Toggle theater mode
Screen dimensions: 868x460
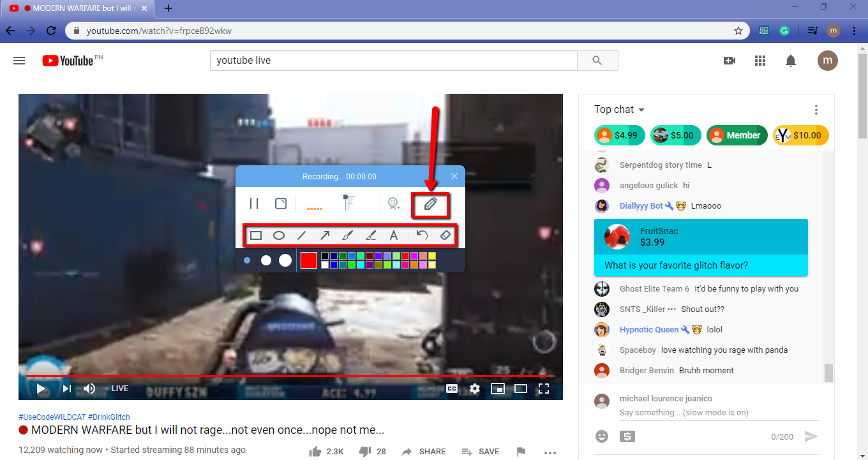tap(521, 388)
